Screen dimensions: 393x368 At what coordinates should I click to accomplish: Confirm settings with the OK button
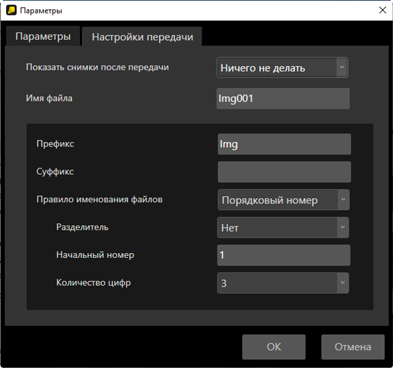point(274,347)
